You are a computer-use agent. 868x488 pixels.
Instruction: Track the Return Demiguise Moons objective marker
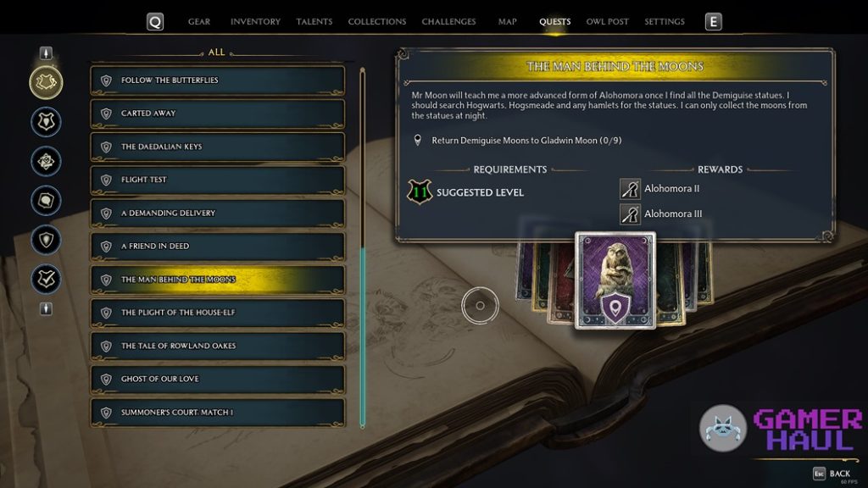pyautogui.click(x=418, y=141)
